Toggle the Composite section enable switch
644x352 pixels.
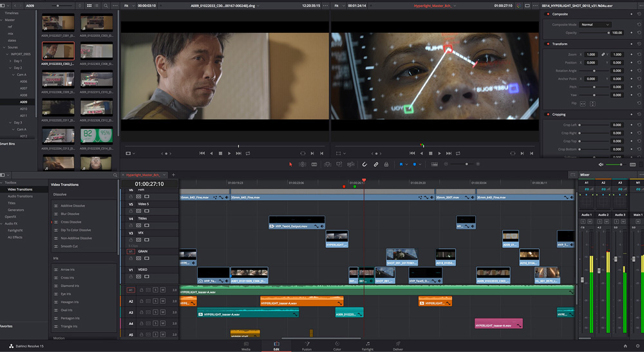[547, 14]
